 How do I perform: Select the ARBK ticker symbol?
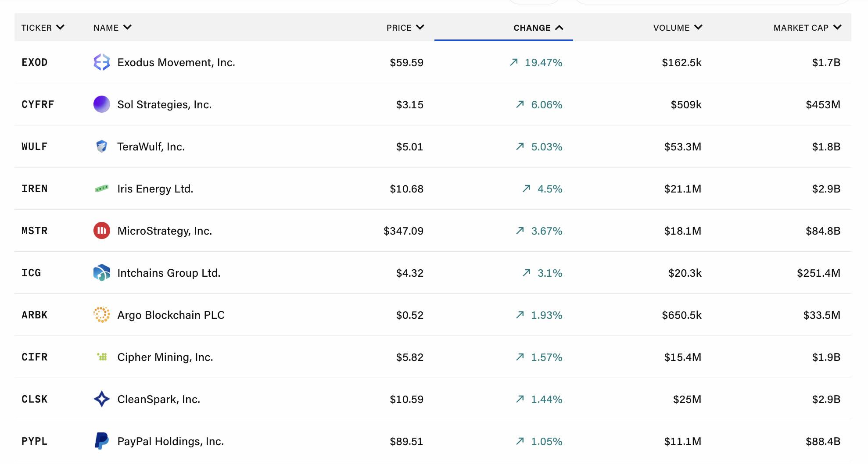coord(35,315)
